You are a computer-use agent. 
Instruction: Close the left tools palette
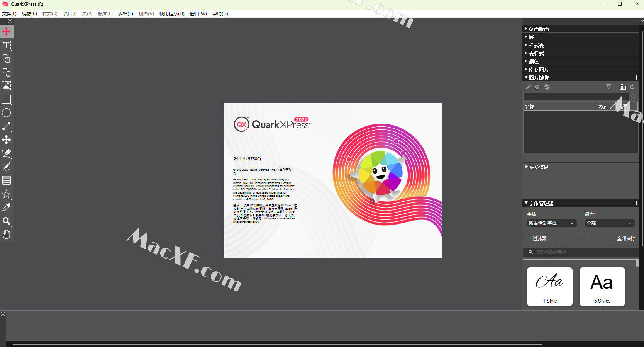[10, 21]
